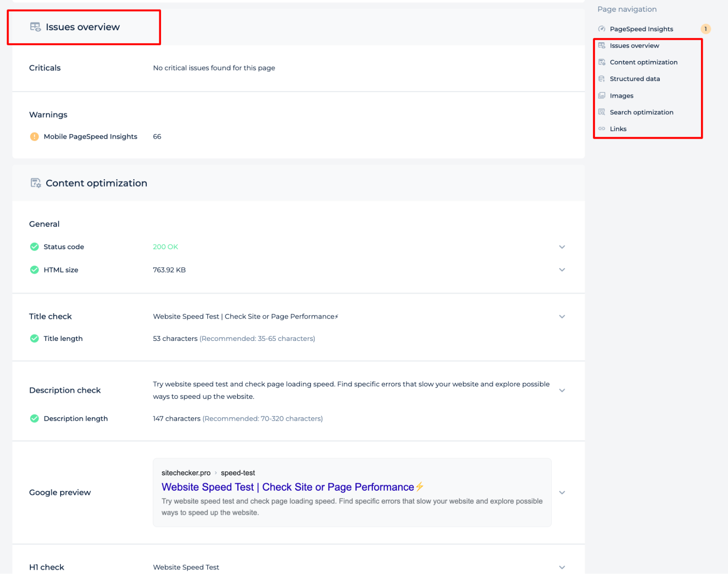Click the '(Recommended: 35-65 characters)' hint

pyautogui.click(x=257, y=339)
